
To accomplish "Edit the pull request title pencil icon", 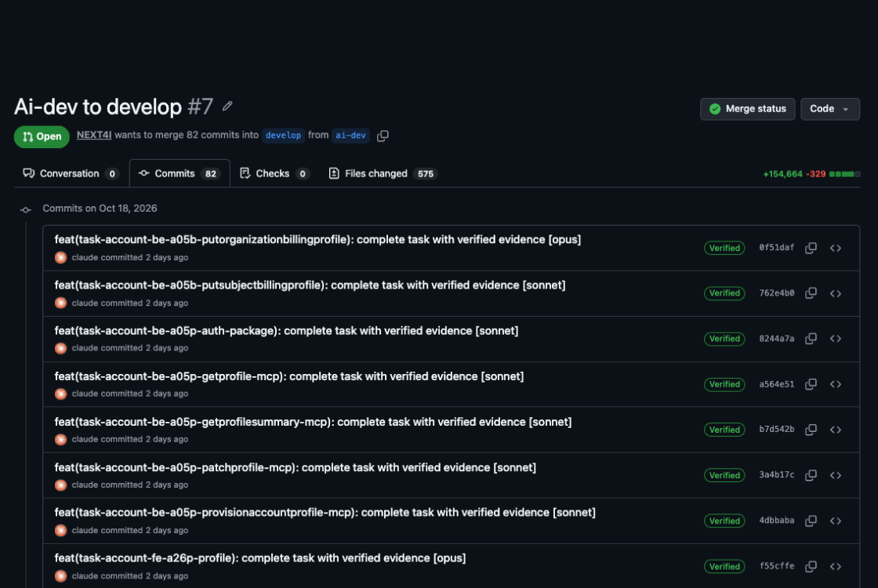I will click(227, 106).
